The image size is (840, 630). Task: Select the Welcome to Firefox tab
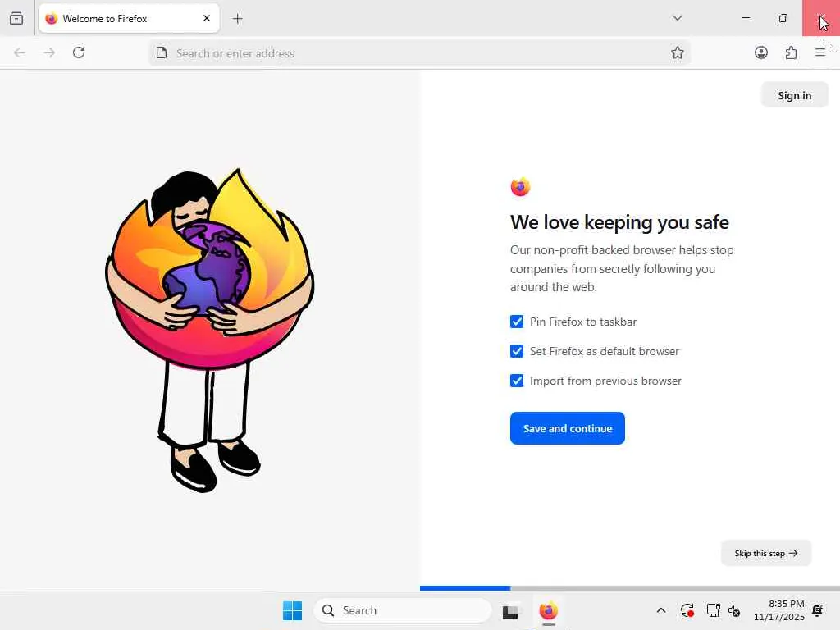coord(129,18)
